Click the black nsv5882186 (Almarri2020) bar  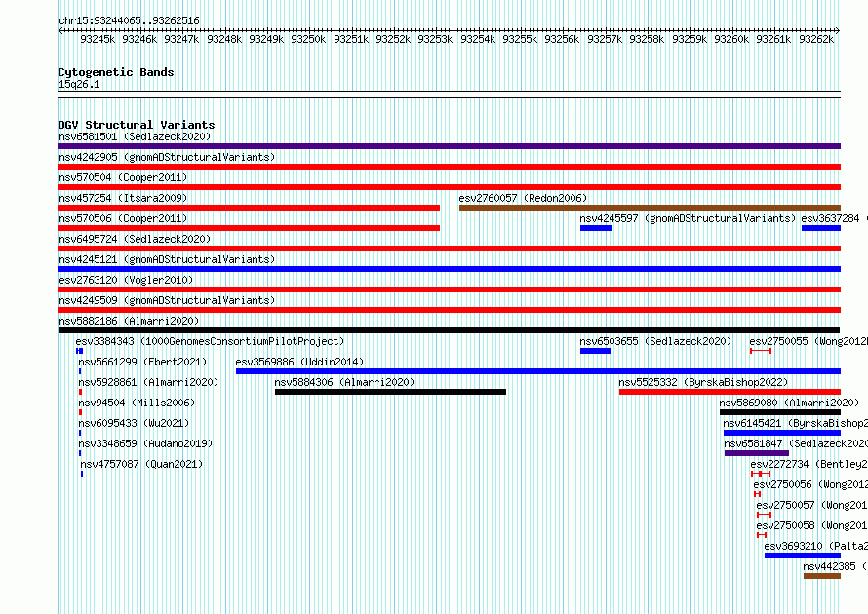(x=449, y=330)
